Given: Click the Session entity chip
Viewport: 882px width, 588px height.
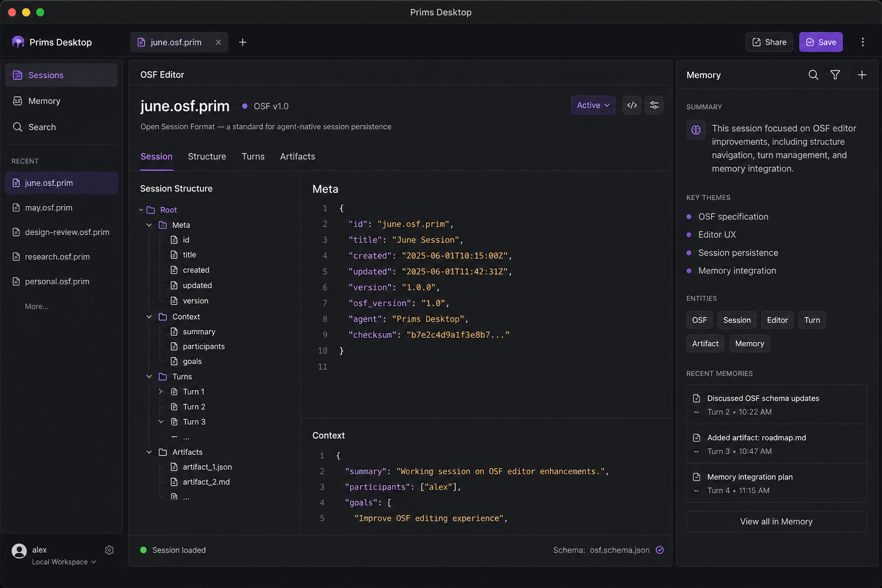Looking at the screenshot, I should 737,320.
